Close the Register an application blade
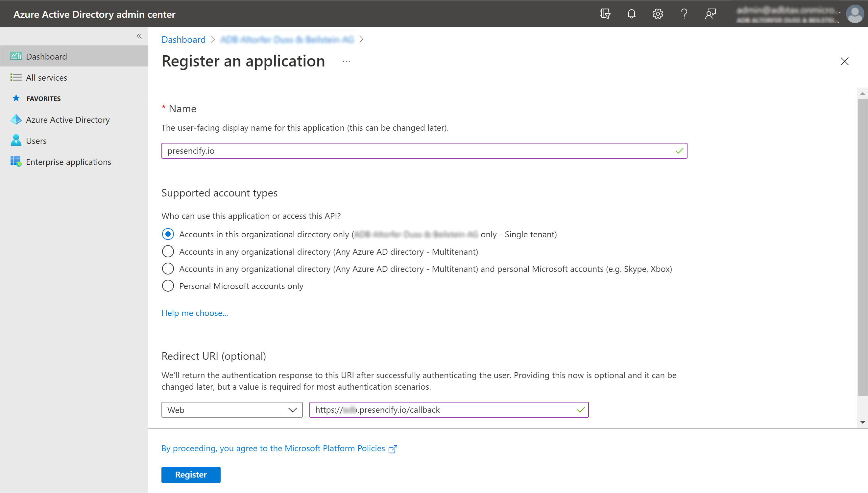This screenshot has width=868, height=493. click(x=845, y=61)
